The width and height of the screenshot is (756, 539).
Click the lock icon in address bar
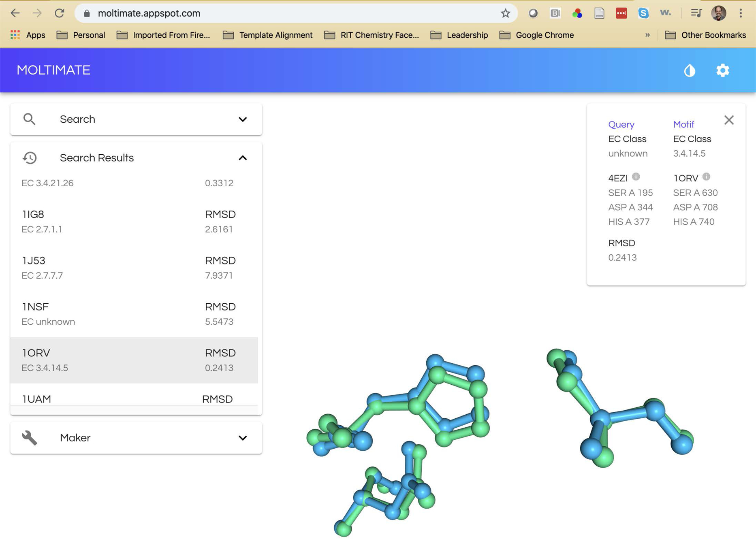coord(87,13)
